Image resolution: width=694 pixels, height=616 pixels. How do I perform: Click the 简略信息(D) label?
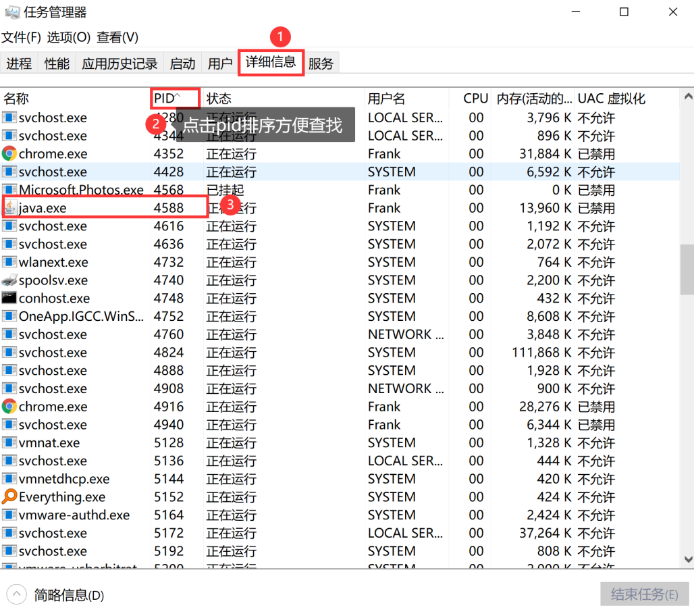tap(70, 595)
